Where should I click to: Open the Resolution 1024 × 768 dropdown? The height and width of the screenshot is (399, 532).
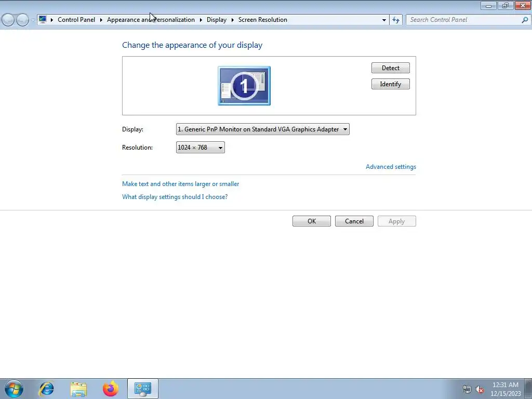200,148
